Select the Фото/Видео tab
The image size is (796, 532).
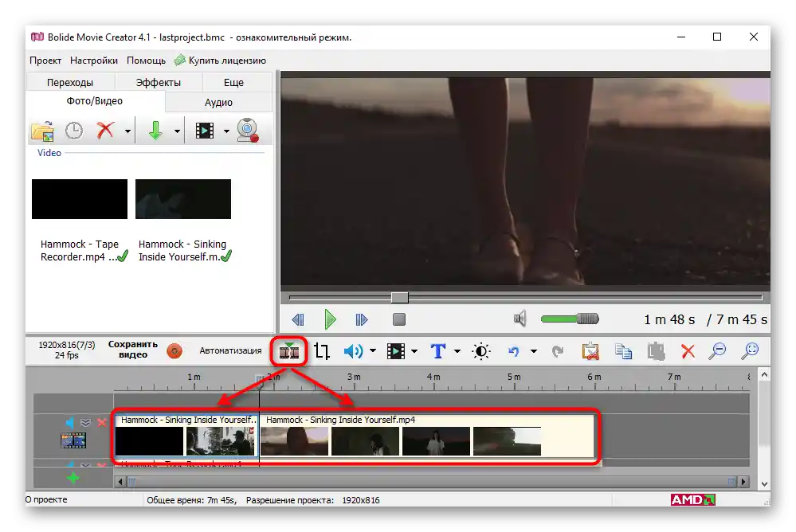[x=95, y=101]
